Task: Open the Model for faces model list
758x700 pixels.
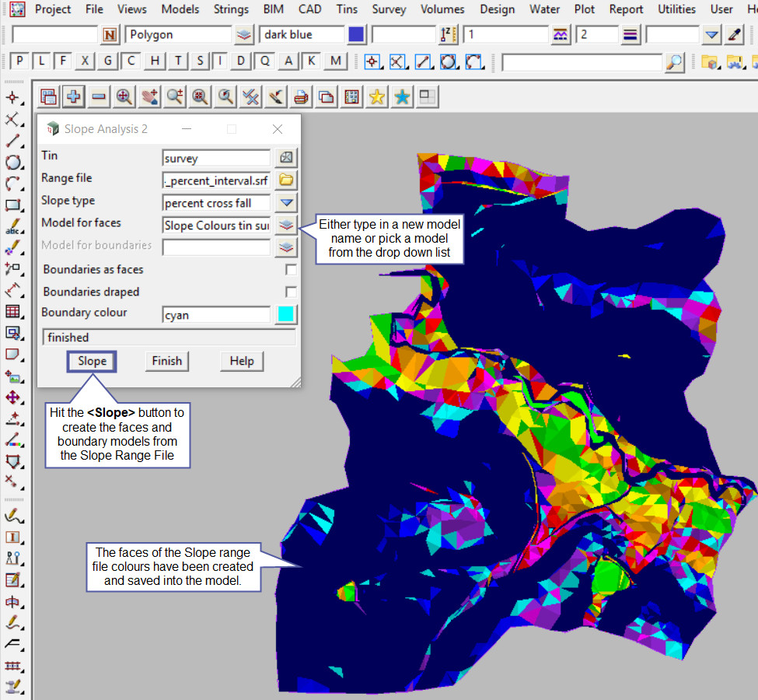Action: coord(286,226)
